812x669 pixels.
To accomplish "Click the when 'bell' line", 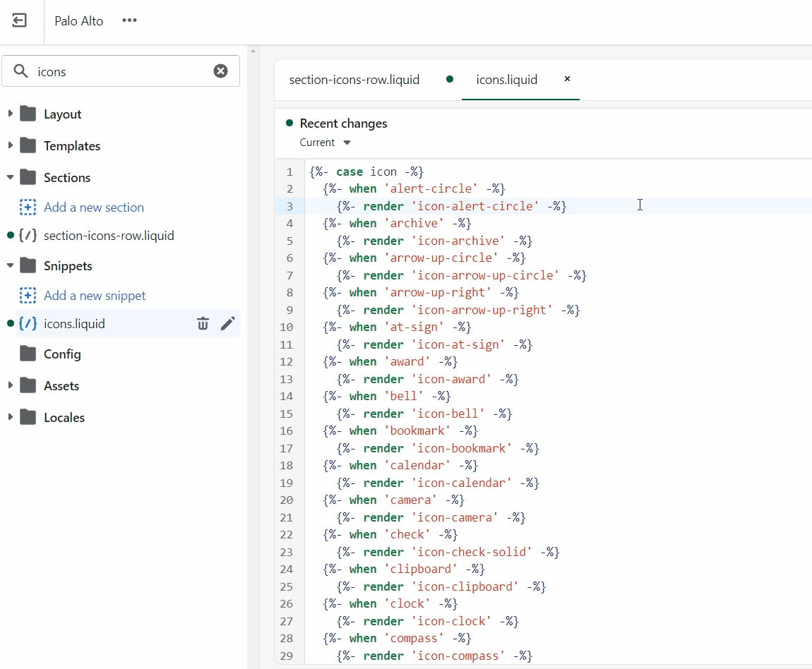I will click(387, 397).
